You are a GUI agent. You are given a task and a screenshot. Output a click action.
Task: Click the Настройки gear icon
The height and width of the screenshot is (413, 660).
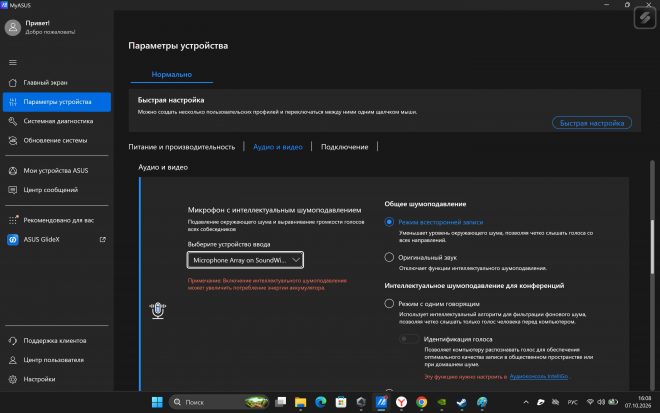(x=13, y=379)
